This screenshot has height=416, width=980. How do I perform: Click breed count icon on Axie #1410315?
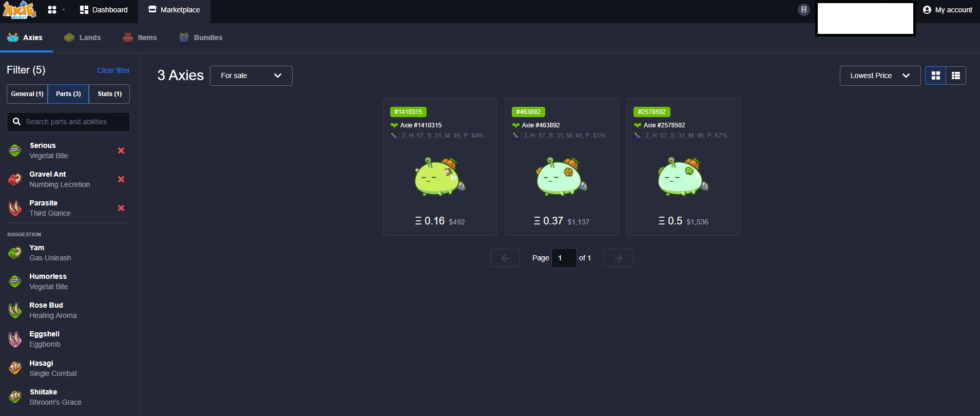coord(394,136)
